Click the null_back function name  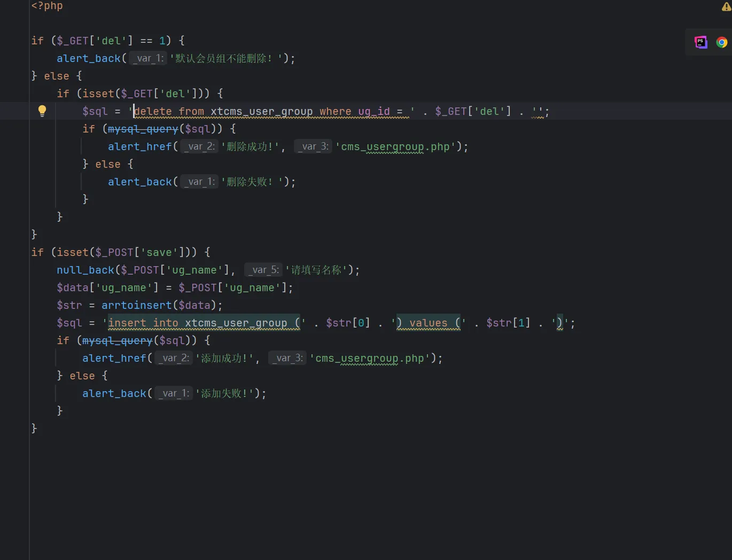pos(85,270)
